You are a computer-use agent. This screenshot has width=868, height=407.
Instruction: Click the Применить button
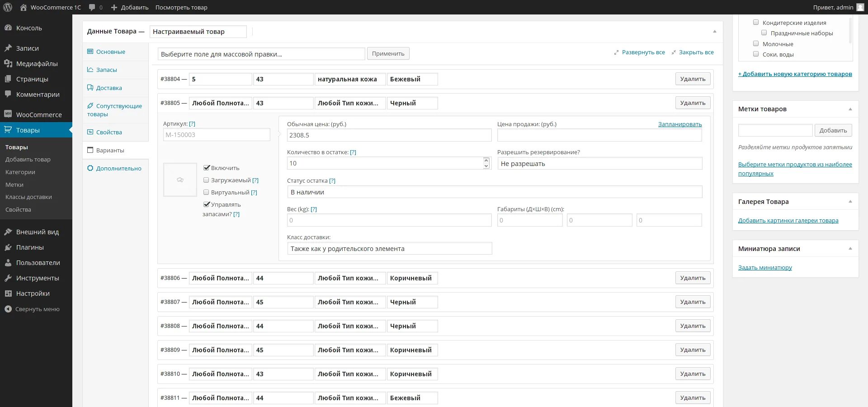[388, 53]
